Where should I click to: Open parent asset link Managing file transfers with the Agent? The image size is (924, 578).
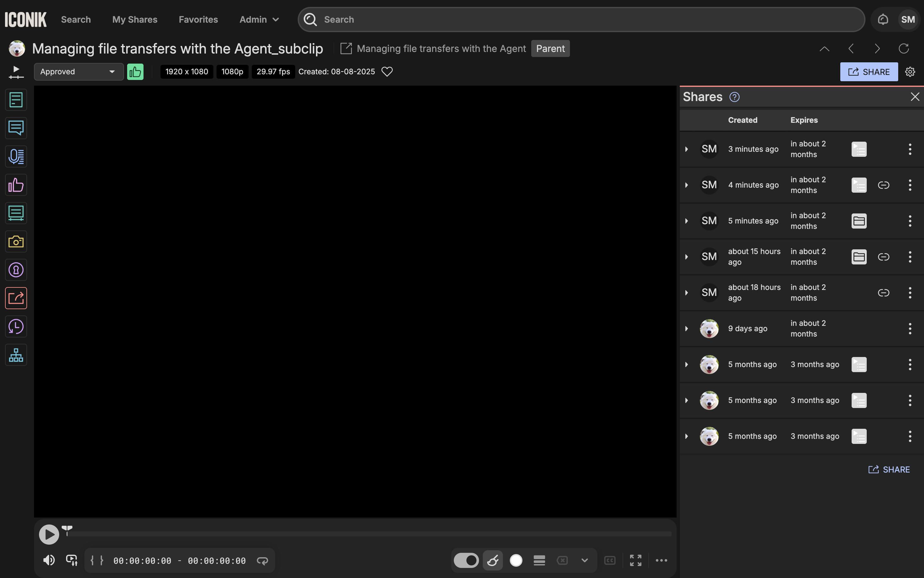[441, 48]
